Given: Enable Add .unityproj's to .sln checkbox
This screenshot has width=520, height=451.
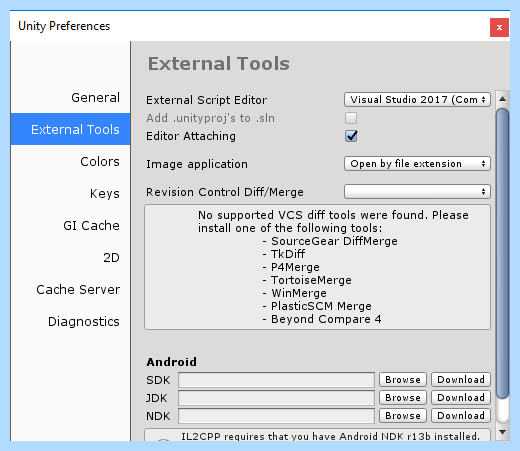Looking at the screenshot, I should click(351, 118).
